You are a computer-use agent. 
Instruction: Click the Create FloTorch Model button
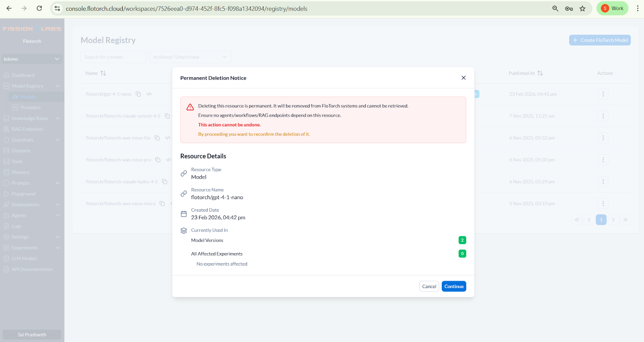pos(600,40)
